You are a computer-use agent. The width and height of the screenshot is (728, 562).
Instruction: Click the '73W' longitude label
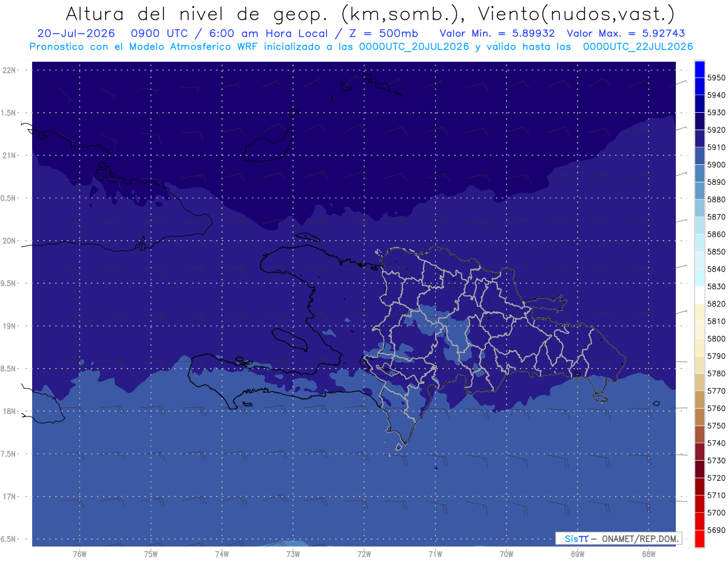click(293, 554)
